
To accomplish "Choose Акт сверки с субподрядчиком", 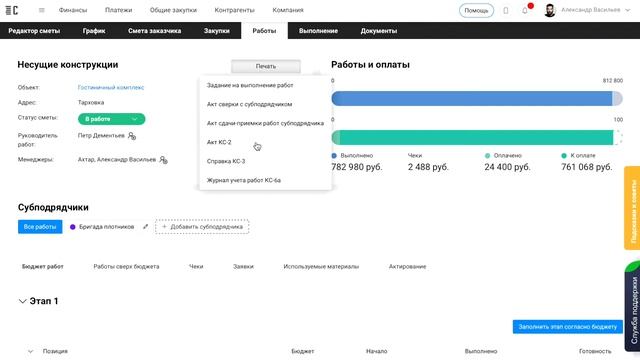I will (249, 104).
